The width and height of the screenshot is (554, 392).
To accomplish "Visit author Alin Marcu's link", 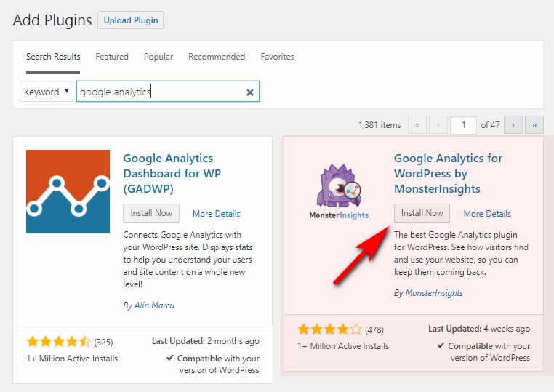I will tap(154, 305).
